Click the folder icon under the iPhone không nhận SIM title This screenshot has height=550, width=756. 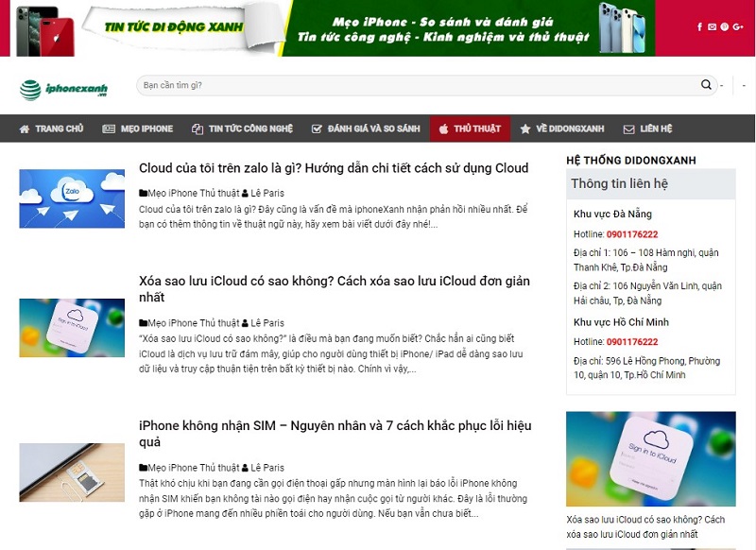144,468
